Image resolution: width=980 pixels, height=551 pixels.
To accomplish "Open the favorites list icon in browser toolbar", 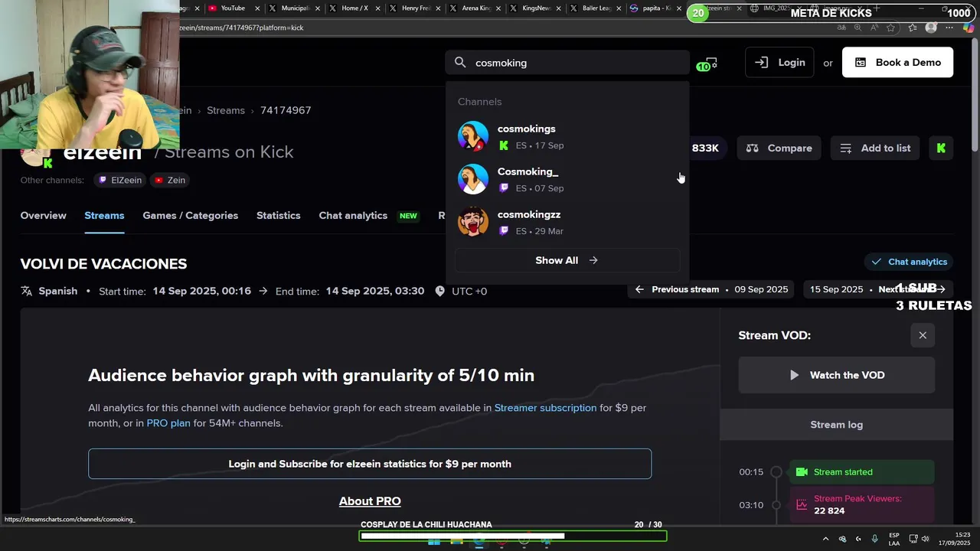I will click(x=913, y=28).
